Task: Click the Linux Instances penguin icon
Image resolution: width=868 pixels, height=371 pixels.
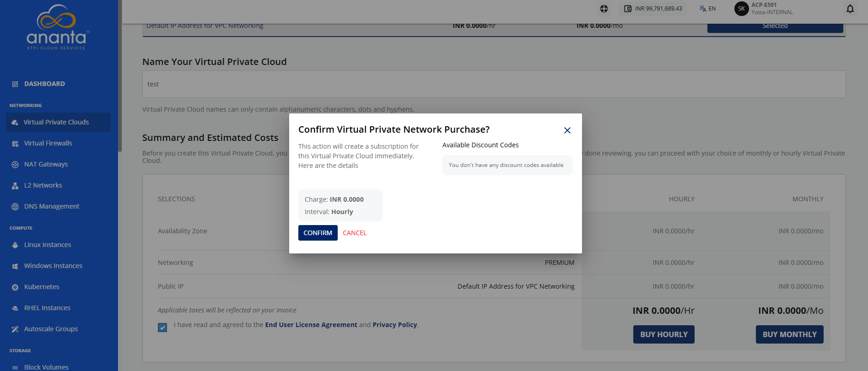Action: click(15, 245)
